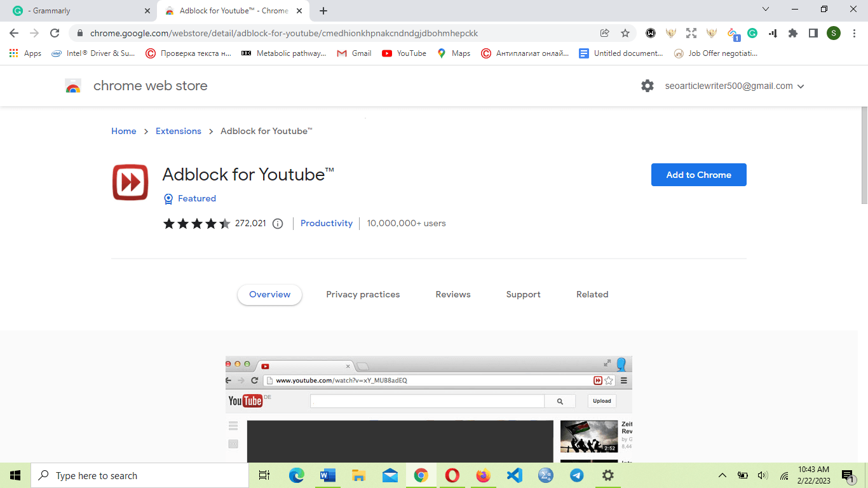Open Chrome three-dot menu
Screen dimensions: 868x488
click(854, 33)
